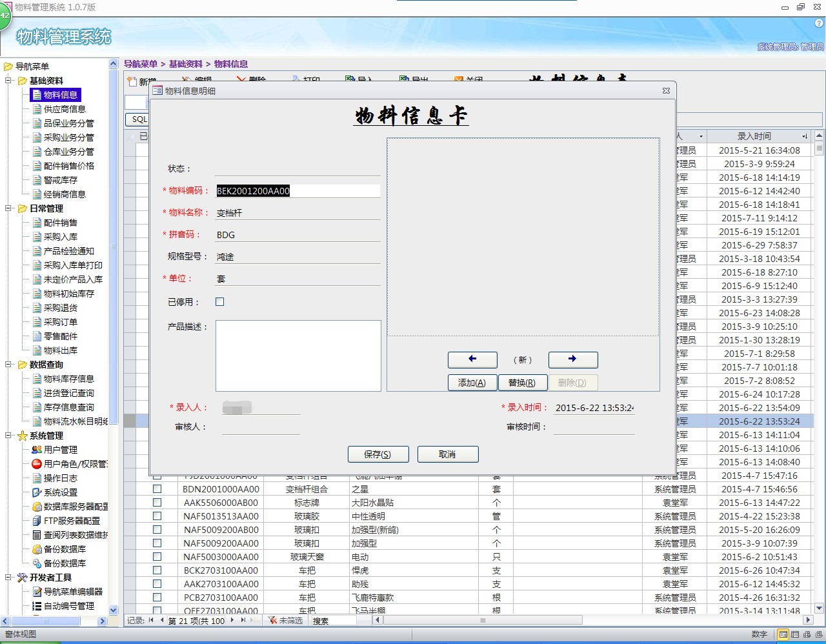Click the 操作日志 icon
Screen dimensions: 826x644
37,478
